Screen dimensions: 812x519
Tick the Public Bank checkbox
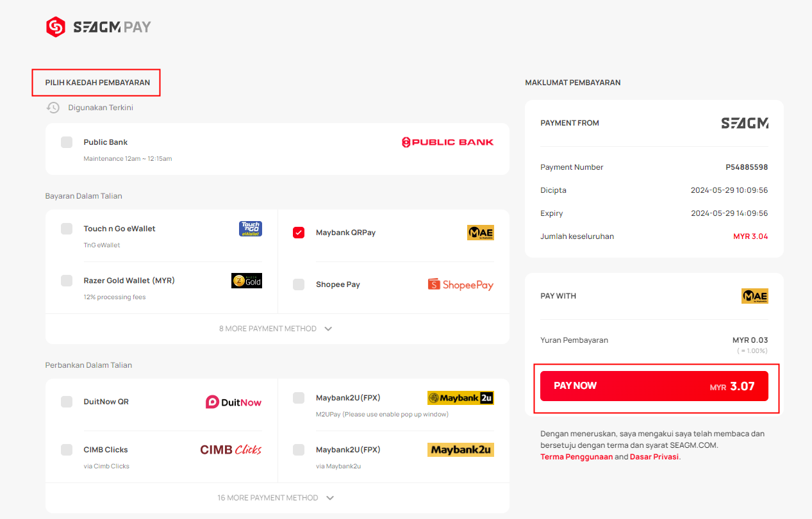click(67, 142)
